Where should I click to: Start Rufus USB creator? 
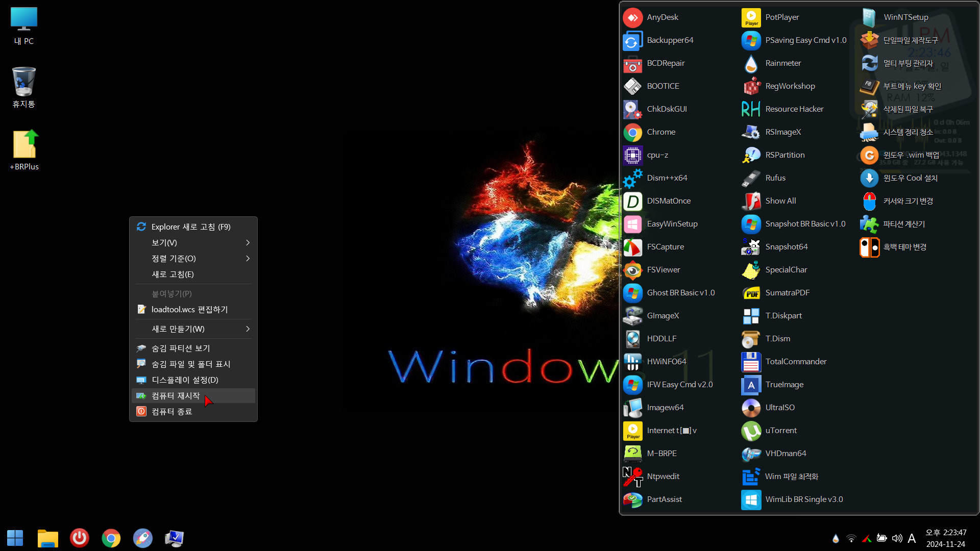[764, 178]
